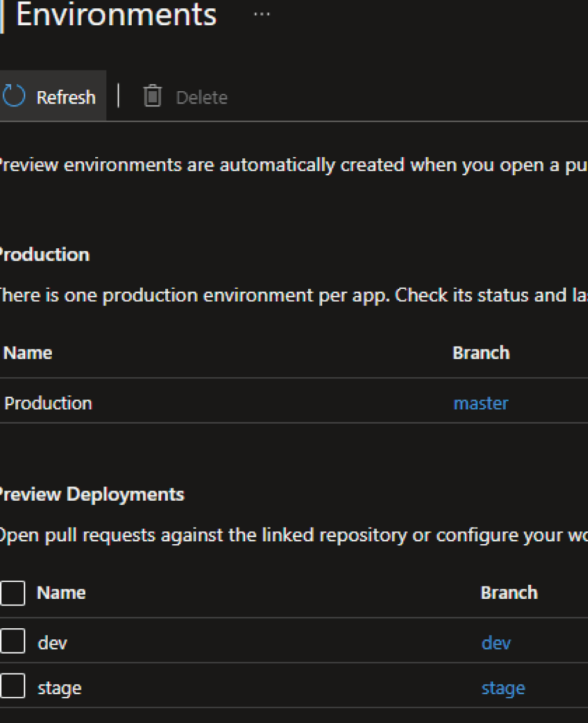Click Preview Deployments Name column header

[61, 592]
